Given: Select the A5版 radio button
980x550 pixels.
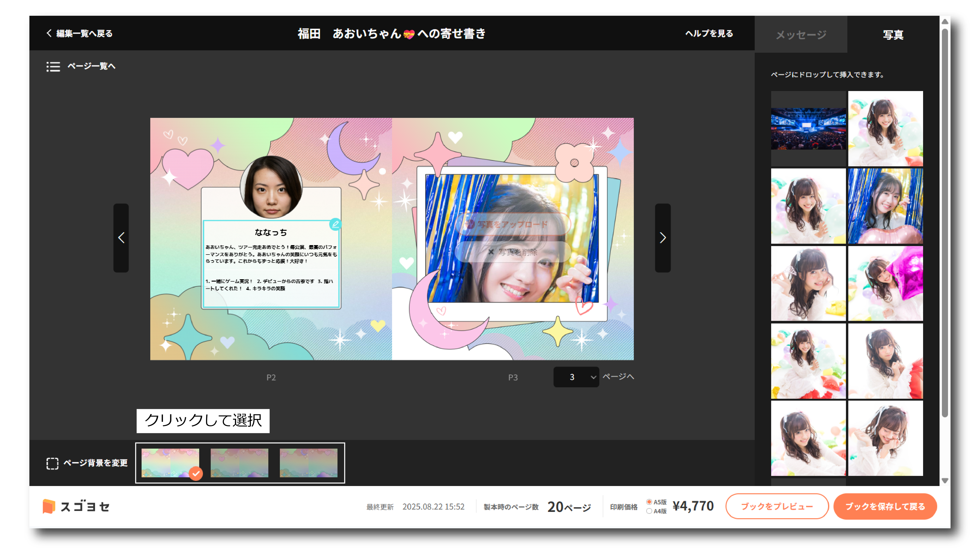Looking at the screenshot, I should tap(649, 502).
